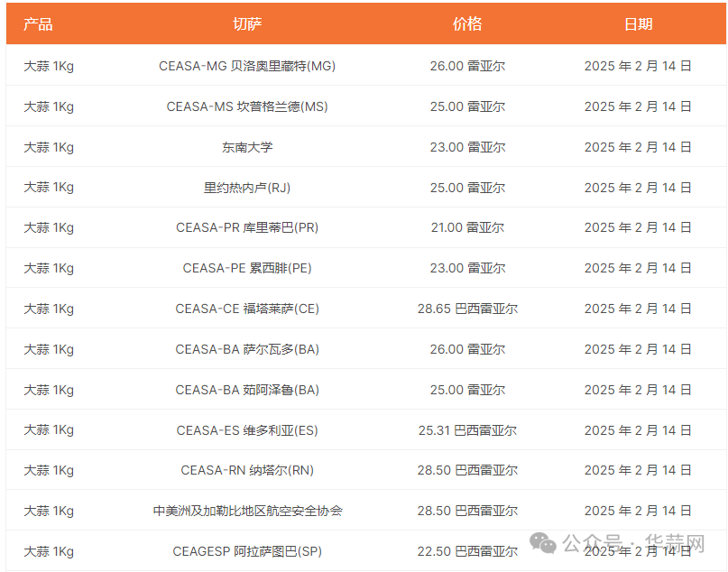Click 大蒜 1Kg in the 纳塔尔(RN) row
The image size is (728, 572).
pyautogui.click(x=49, y=470)
